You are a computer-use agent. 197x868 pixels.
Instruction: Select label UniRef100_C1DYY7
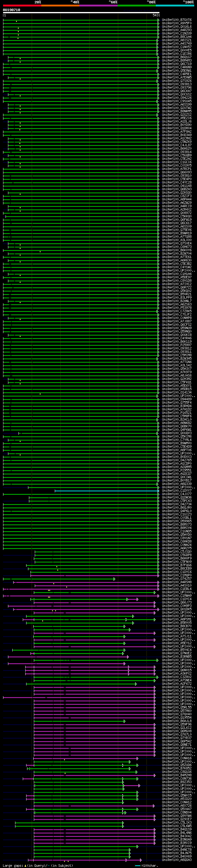[177, 491]
